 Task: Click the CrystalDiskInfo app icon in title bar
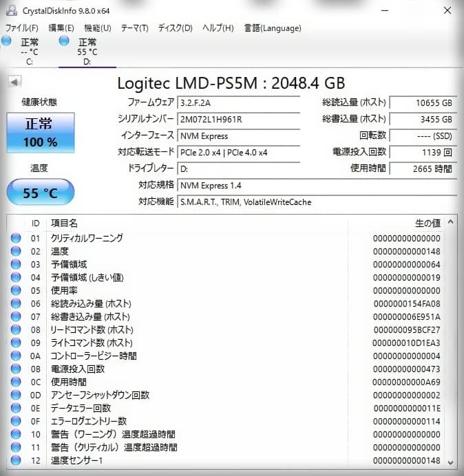coord(12,10)
